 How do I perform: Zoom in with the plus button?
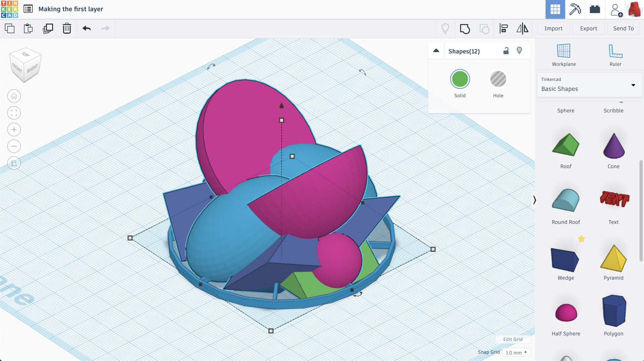point(14,129)
